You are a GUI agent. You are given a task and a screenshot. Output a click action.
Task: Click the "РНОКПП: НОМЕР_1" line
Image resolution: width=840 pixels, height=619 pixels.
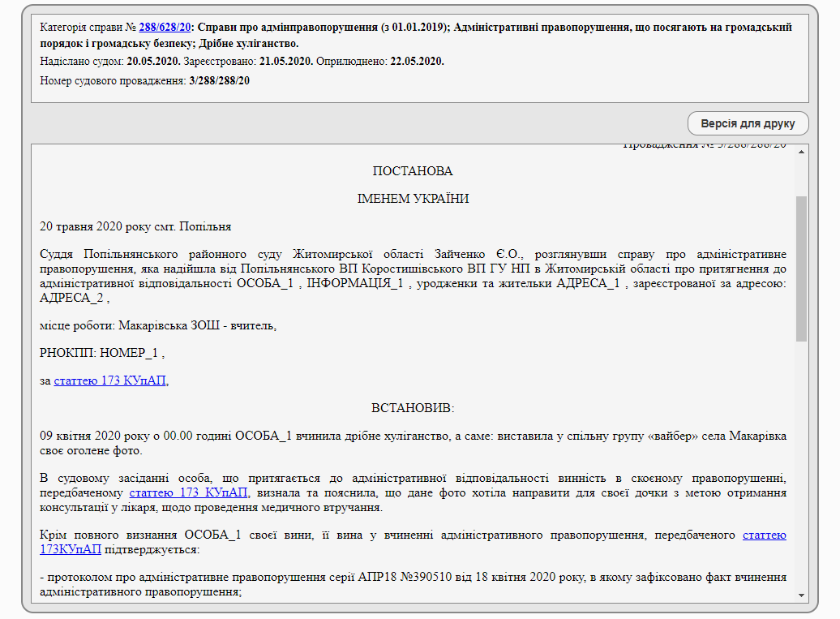pyautogui.click(x=102, y=353)
